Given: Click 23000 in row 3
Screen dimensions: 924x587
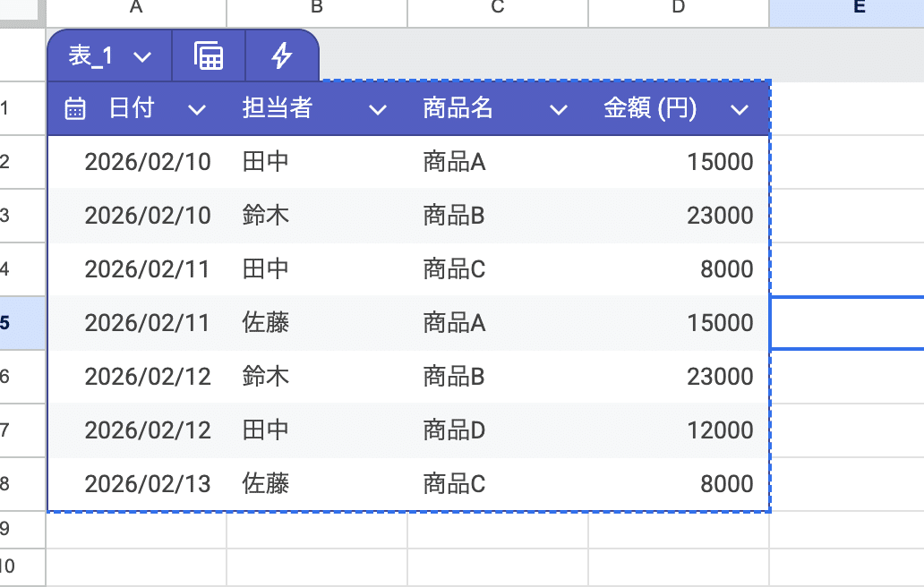Looking at the screenshot, I should (720, 216).
